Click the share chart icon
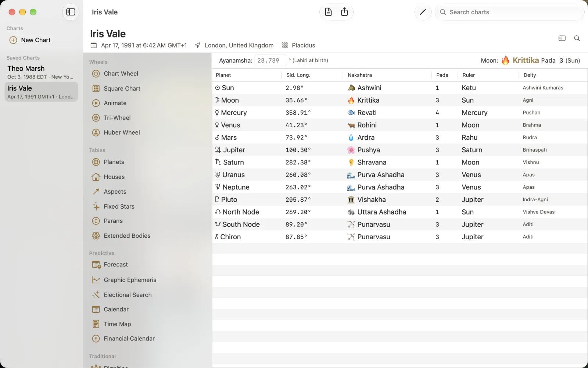The width and height of the screenshot is (588, 368). click(344, 12)
